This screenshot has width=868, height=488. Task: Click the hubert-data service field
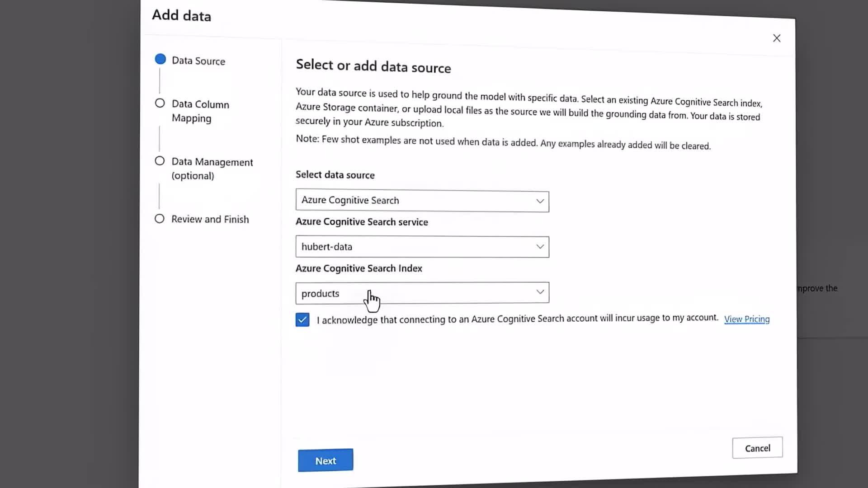407,247
